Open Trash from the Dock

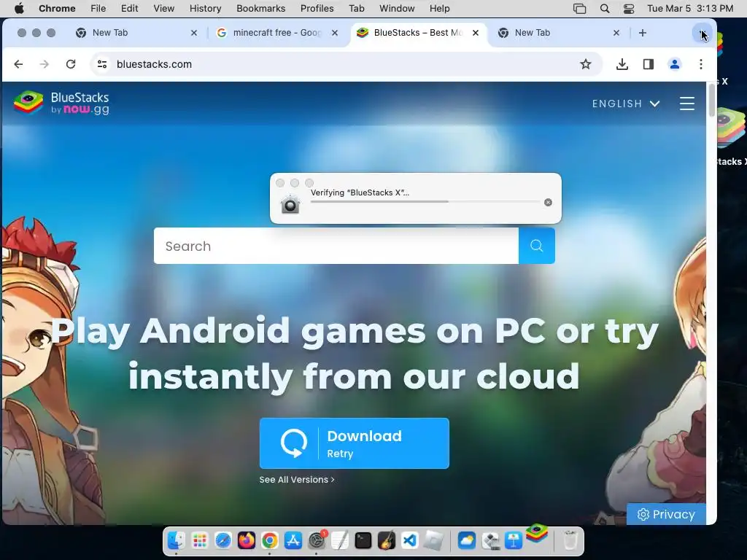click(570, 540)
